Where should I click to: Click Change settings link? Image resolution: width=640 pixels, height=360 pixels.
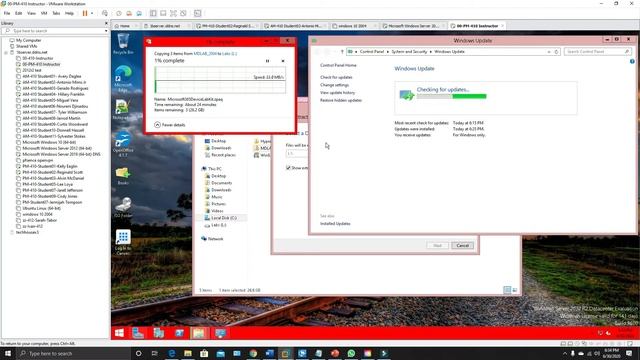(x=334, y=85)
